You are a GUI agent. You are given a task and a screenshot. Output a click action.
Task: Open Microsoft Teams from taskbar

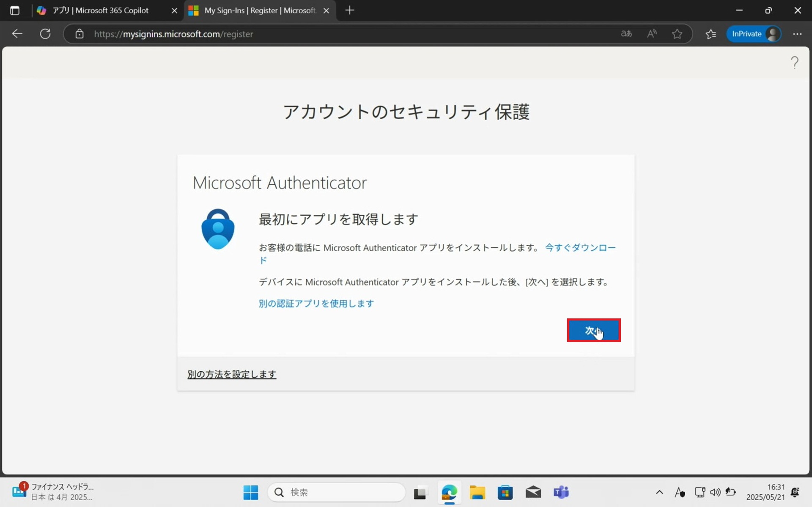pyautogui.click(x=561, y=493)
